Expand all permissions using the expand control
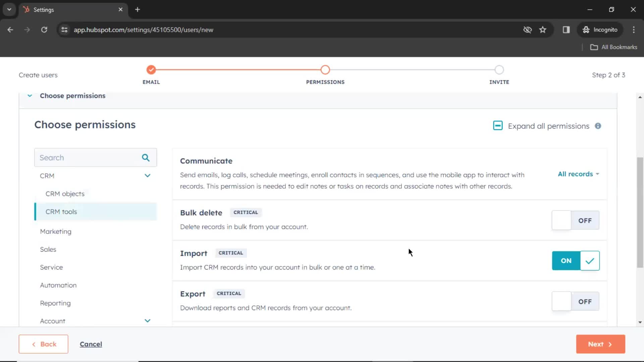The image size is (644, 362). [x=498, y=126]
